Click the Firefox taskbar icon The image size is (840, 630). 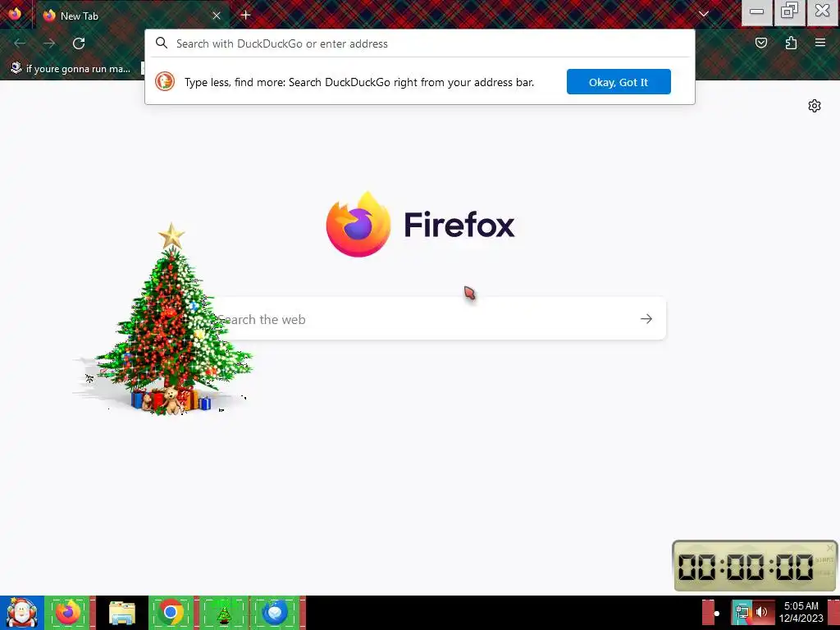69,613
